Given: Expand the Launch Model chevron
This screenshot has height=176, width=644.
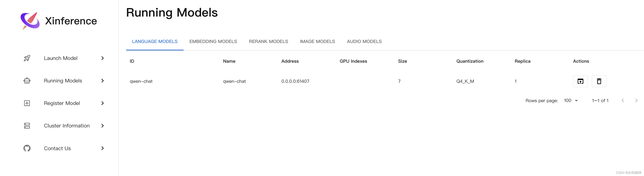Looking at the screenshot, I should (102, 58).
